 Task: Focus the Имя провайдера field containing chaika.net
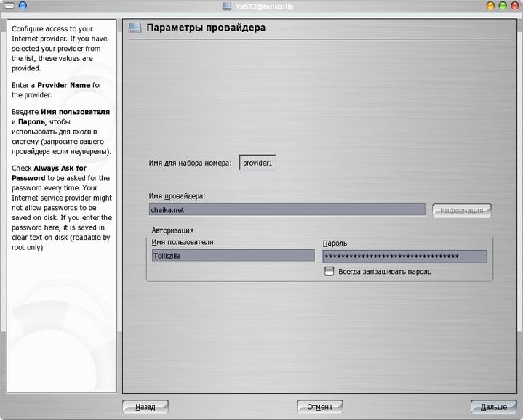(x=287, y=209)
